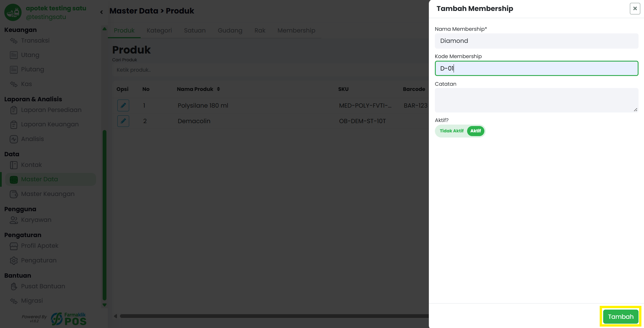Set membership status to Tidak Aktif
The height and width of the screenshot is (328, 644).
pos(452,131)
